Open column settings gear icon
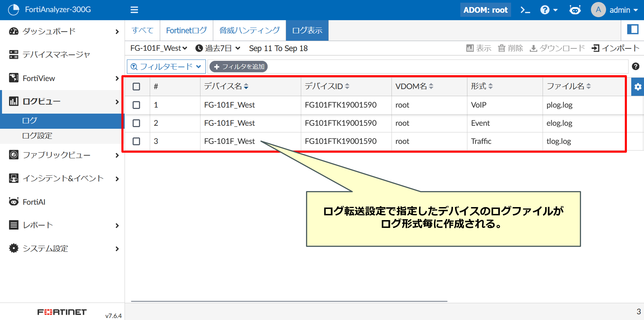The width and height of the screenshot is (644, 320). click(638, 87)
